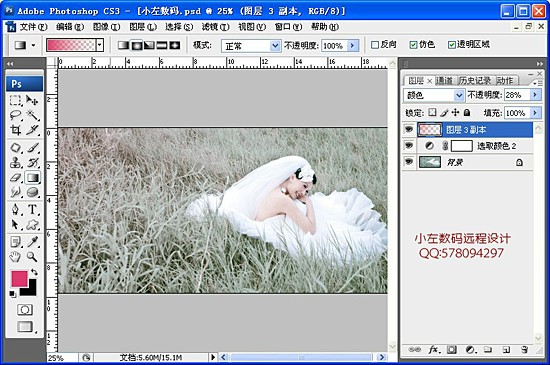Open the layer fill 100% slider arrow
The width and height of the screenshot is (550, 365).
[x=535, y=113]
